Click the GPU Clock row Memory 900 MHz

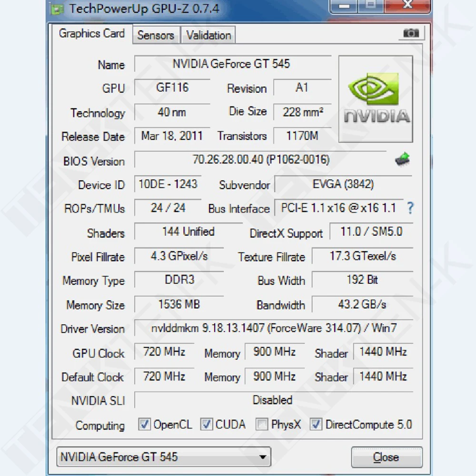pyautogui.click(x=275, y=352)
